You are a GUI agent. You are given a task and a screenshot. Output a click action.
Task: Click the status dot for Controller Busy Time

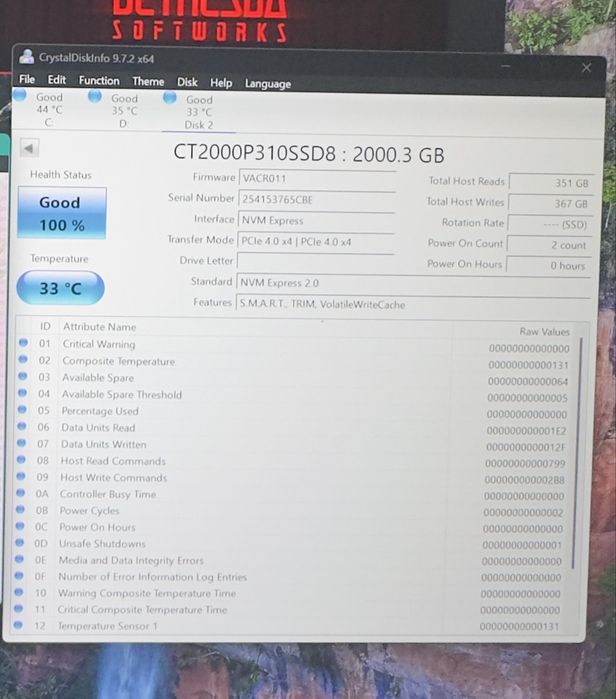(x=21, y=493)
